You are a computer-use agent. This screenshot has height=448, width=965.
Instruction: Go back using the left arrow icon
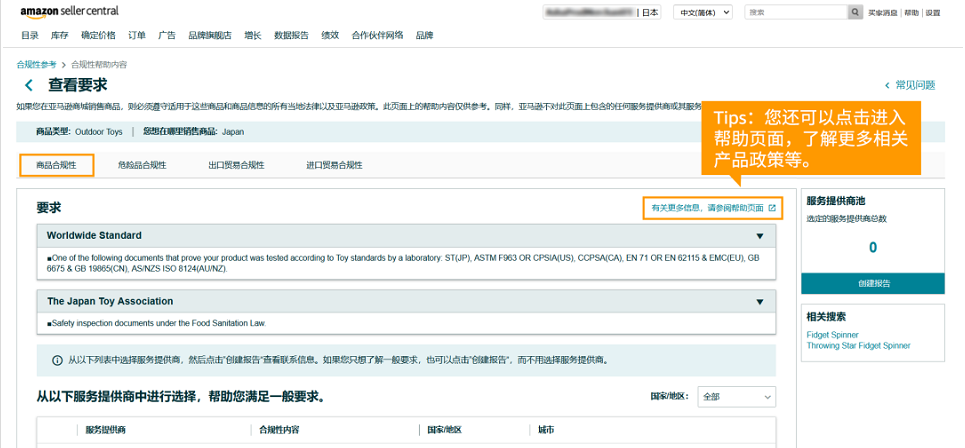point(29,86)
